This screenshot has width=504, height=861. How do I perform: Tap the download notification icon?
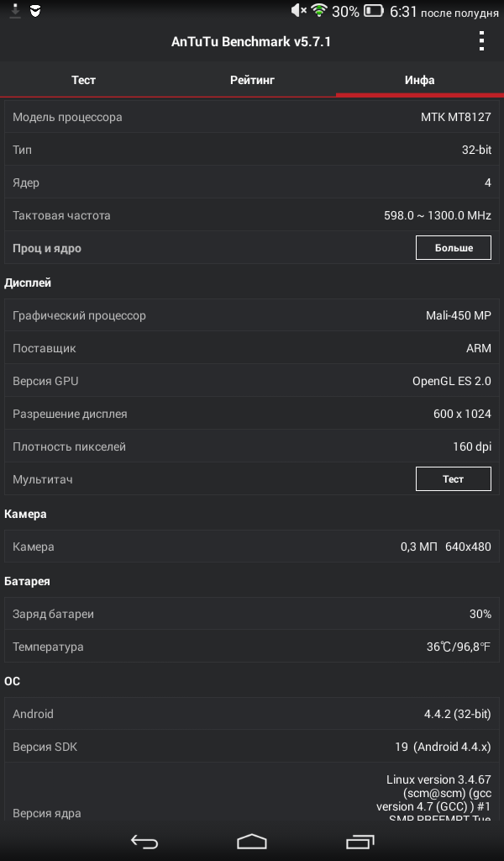click(x=15, y=10)
